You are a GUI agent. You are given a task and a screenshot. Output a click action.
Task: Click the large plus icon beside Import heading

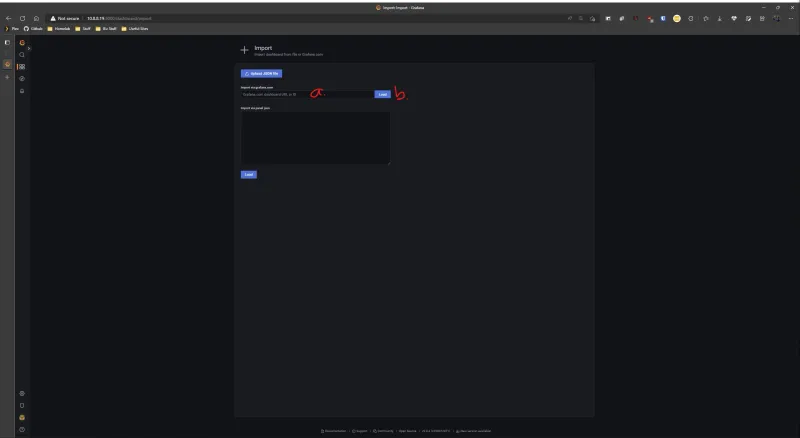244,50
